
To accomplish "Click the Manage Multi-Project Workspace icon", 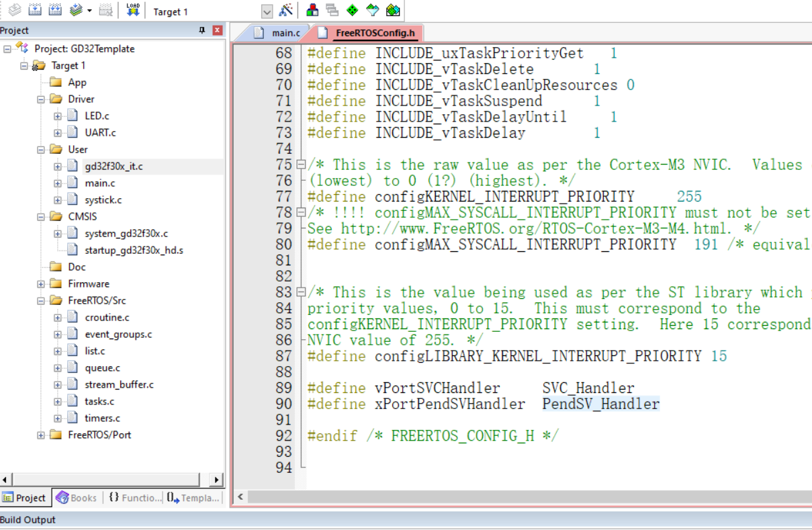I will click(332, 10).
